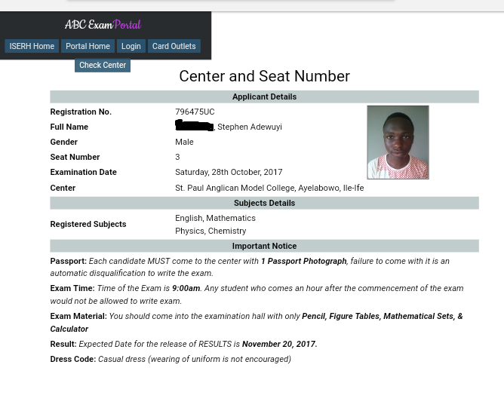Click the Center and Seat Number heading
The image size is (504, 420).
click(264, 76)
